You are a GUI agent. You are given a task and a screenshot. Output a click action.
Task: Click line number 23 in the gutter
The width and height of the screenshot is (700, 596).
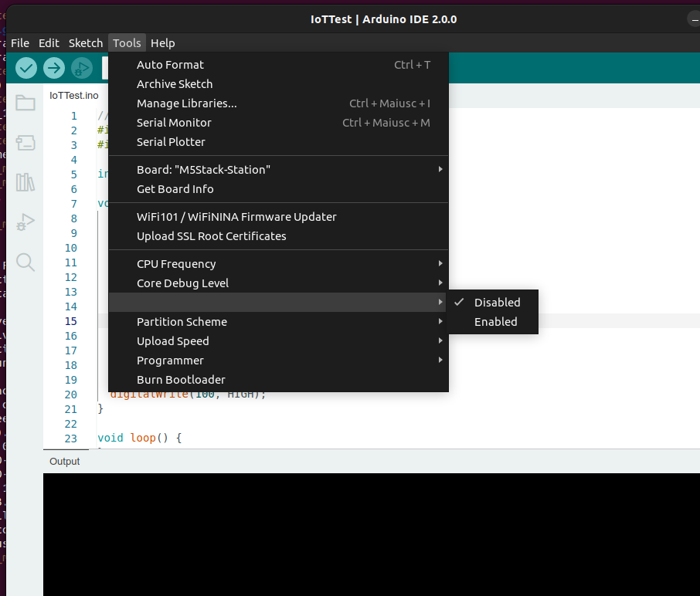[x=71, y=439]
